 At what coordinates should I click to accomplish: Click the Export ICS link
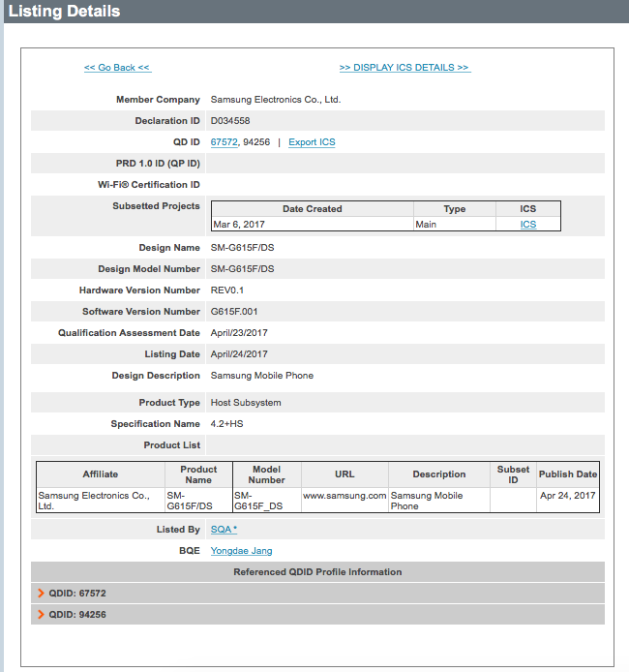coord(312,142)
